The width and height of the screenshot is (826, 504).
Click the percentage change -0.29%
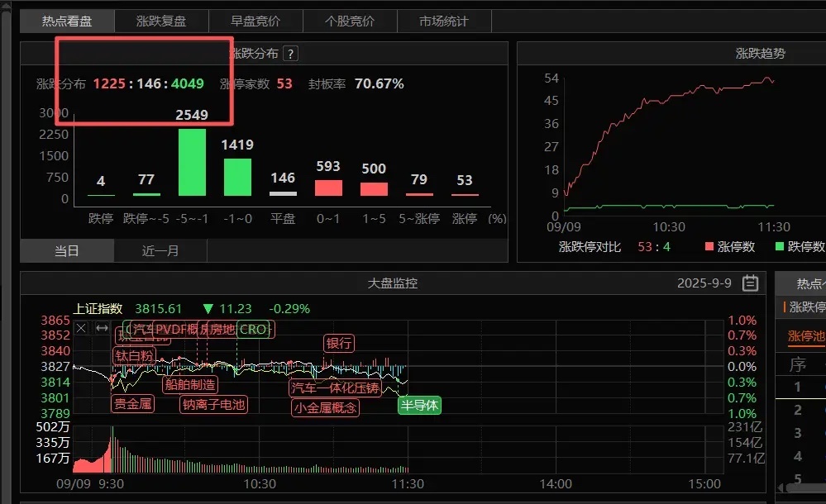(289, 309)
